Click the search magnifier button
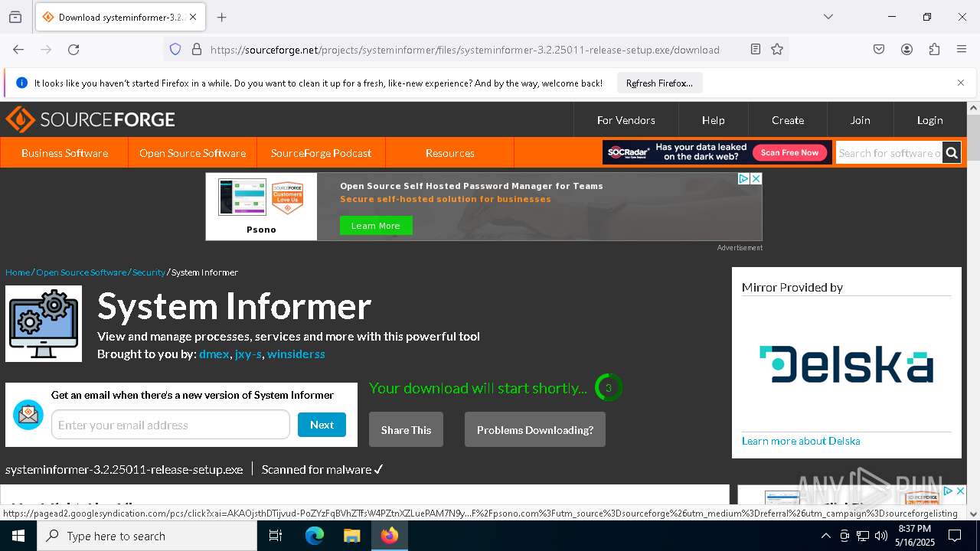This screenshot has height=551, width=980. pos(952,153)
